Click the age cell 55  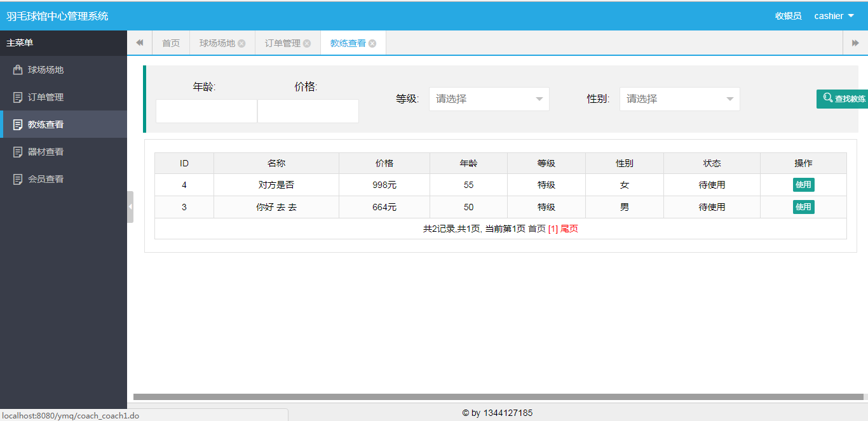(469, 185)
